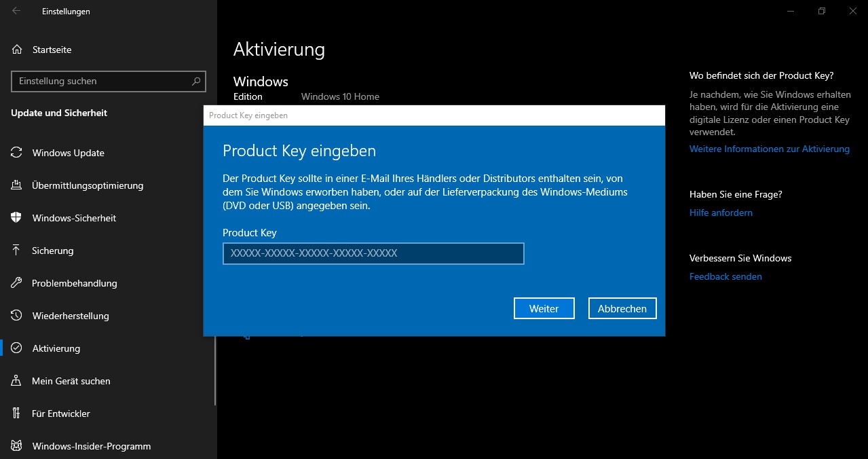The image size is (868, 459).
Task: Cancel the dialog with Abbrechen
Action: tap(622, 308)
